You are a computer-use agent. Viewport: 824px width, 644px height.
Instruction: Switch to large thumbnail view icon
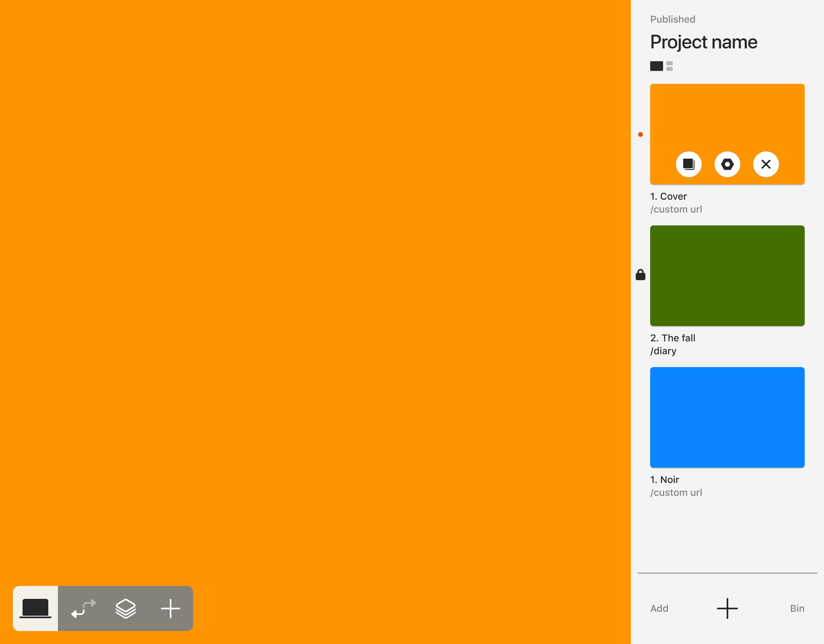tap(656, 66)
